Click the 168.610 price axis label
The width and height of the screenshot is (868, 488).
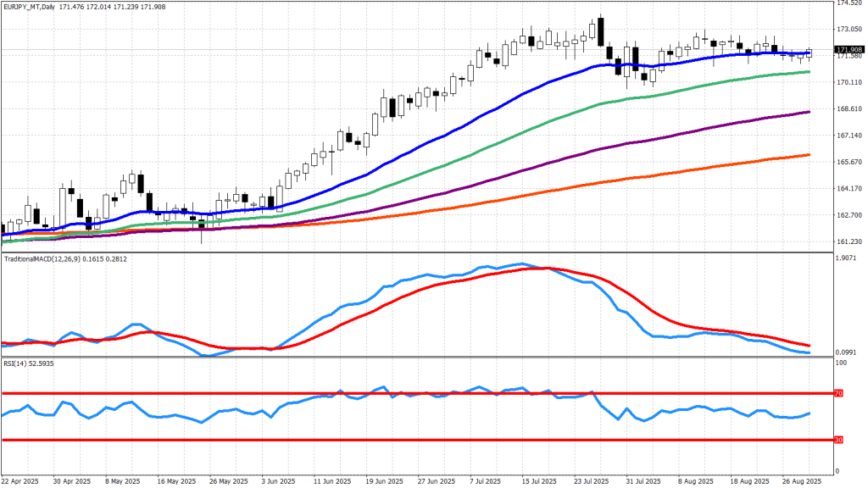[x=849, y=109]
